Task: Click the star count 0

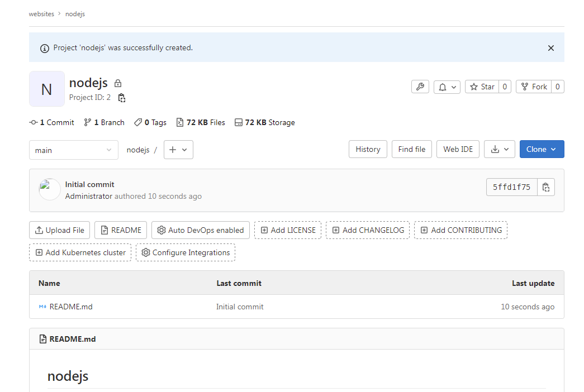Action: [x=505, y=87]
